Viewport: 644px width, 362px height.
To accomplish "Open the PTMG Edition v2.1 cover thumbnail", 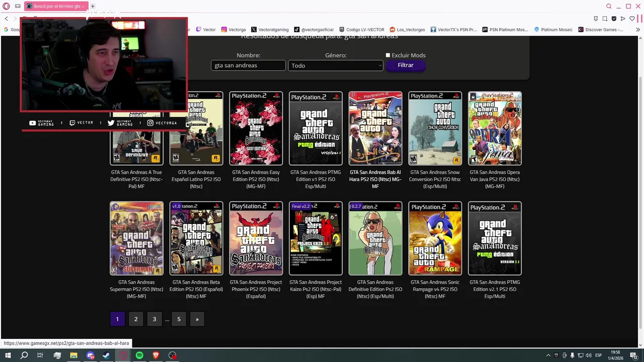I will point(495,238).
